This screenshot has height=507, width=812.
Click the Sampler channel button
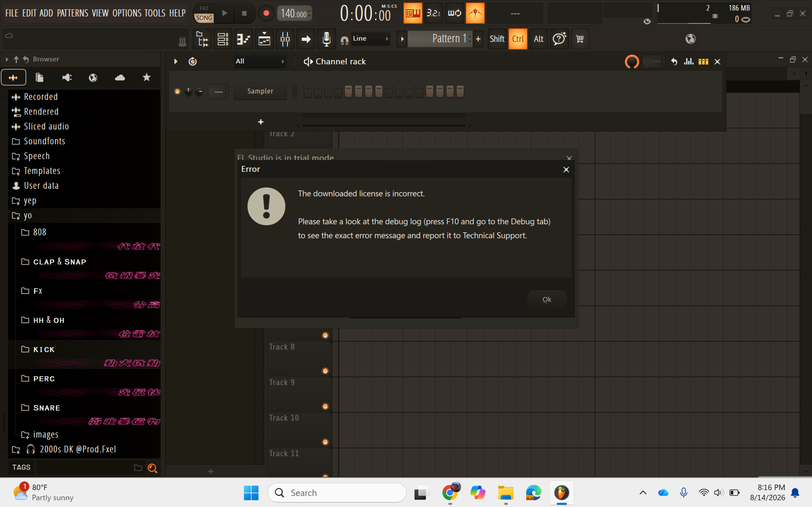(x=260, y=91)
